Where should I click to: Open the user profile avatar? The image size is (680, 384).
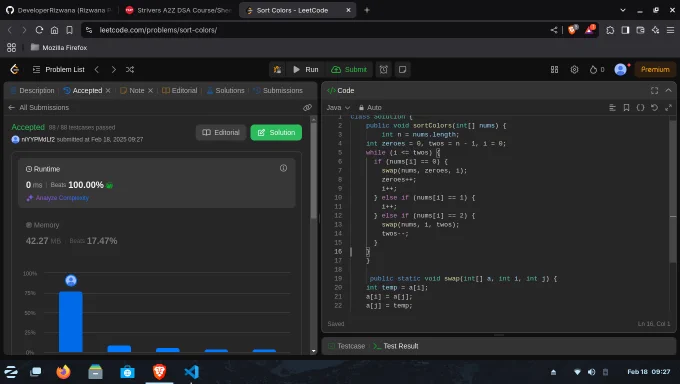621,69
